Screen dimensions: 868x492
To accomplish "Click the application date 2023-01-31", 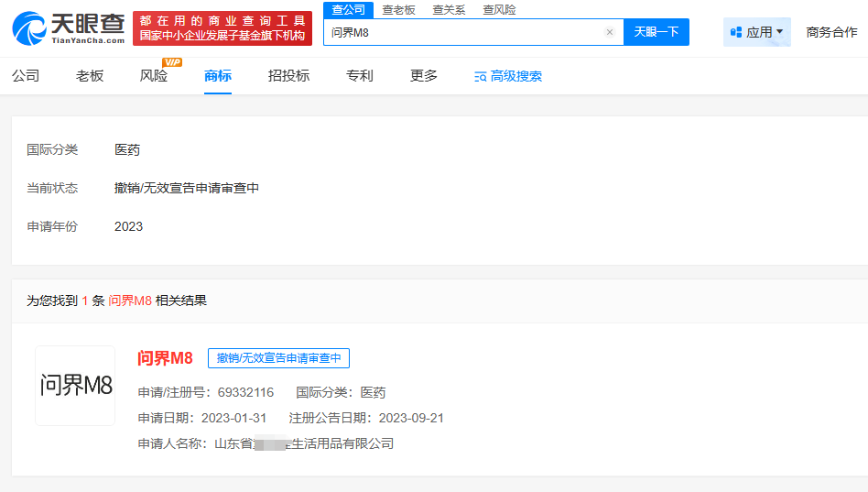I will [x=233, y=418].
